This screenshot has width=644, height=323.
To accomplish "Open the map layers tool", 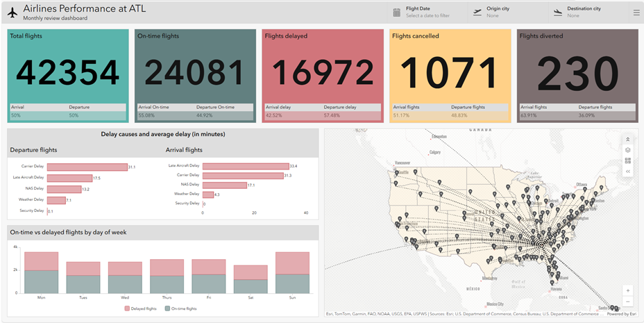I will (x=627, y=150).
